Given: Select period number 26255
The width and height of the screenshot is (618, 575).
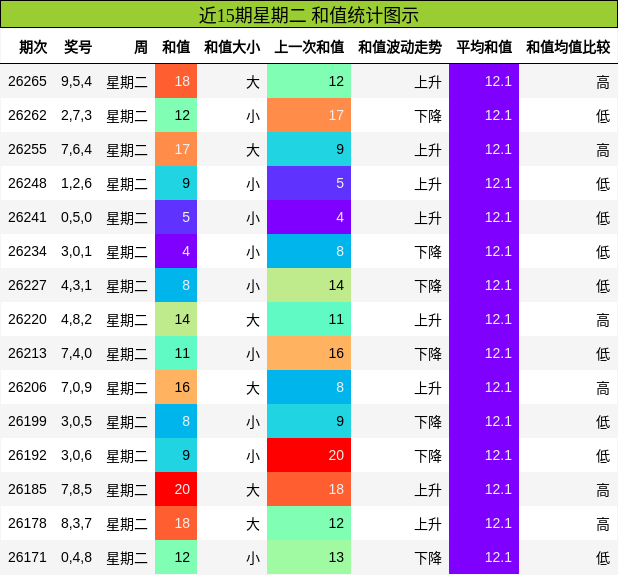Looking at the screenshot, I should pos(27,149).
